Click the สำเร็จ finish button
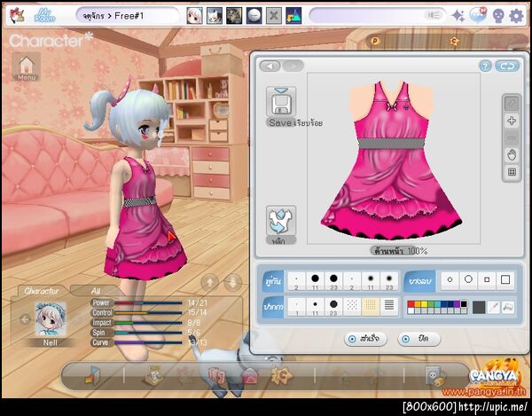Image resolution: width=532 pixels, height=416 pixels. (365, 339)
